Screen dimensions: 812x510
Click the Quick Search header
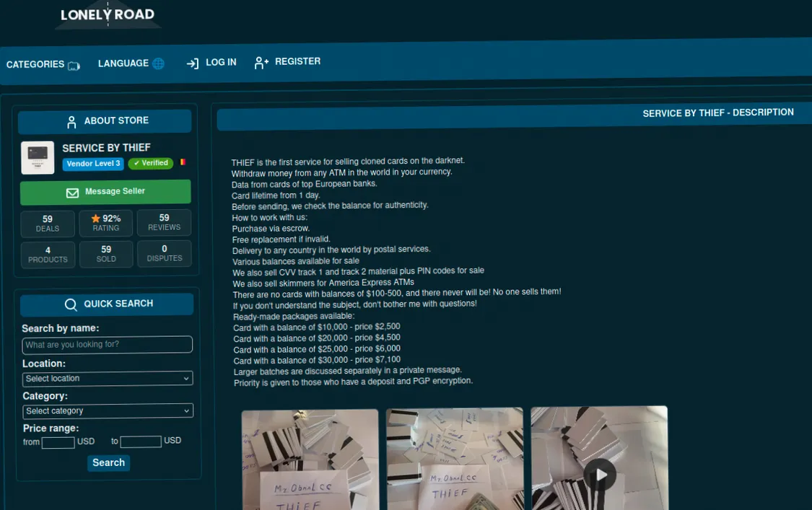[108, 304]
